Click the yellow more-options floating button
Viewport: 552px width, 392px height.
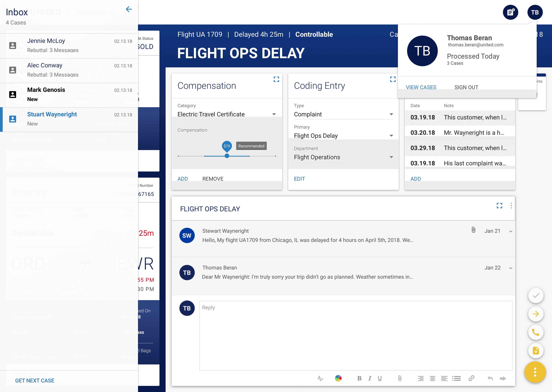point(535,372)
